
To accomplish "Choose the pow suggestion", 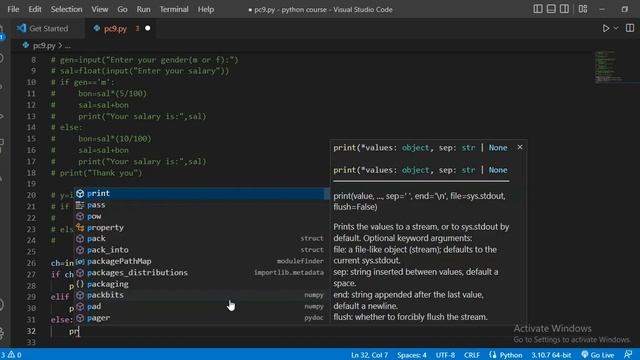I will [x=201, y=216].
